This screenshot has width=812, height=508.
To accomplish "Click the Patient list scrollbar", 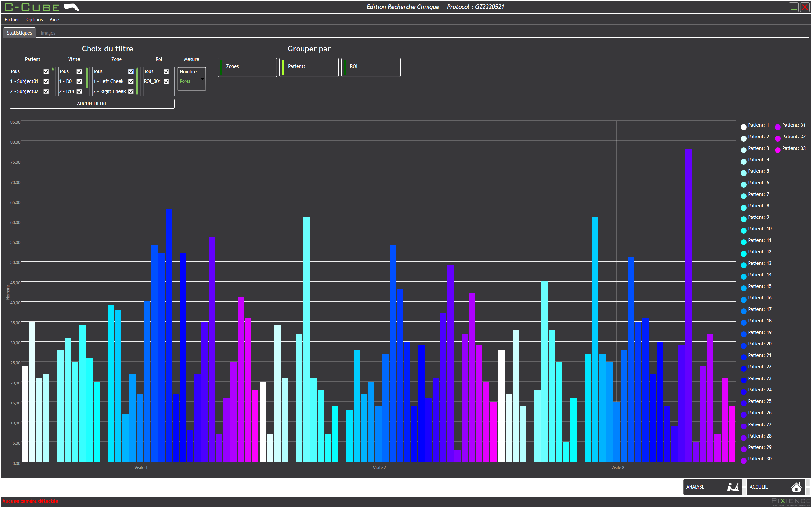I will pos(53,69).
